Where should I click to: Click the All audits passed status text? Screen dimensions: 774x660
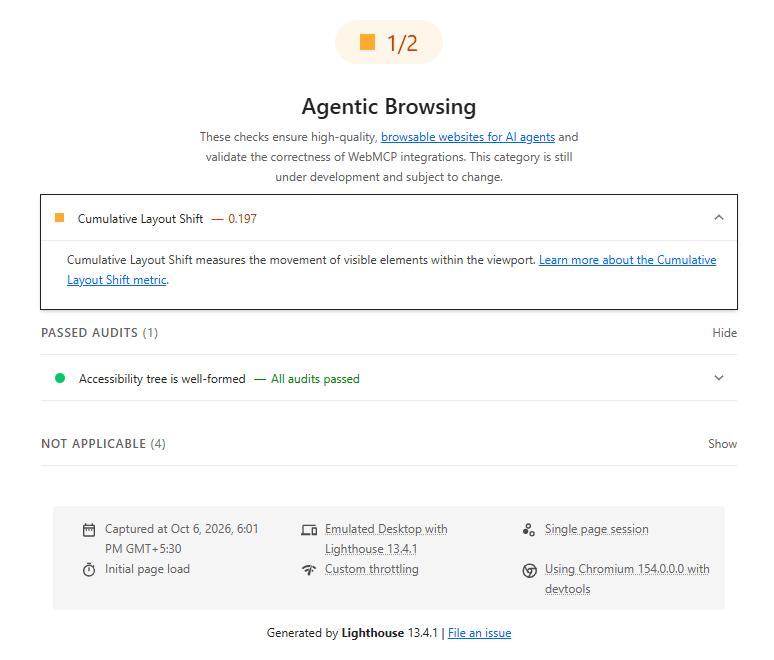(315, 379)
